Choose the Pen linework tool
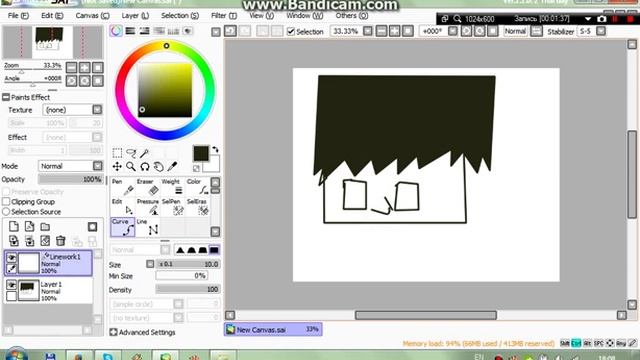Image resolution: width=640 pixels, height=360 pixels. coord(123,187)
